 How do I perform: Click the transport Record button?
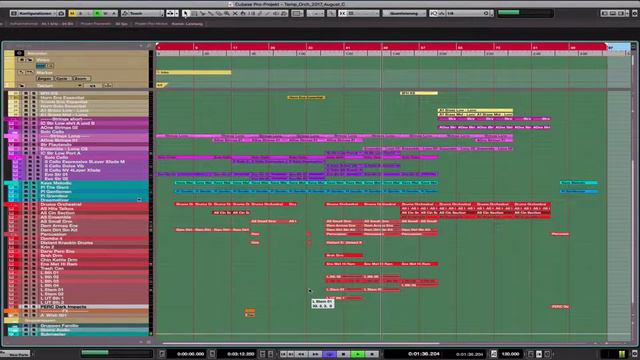[x=372, y=354]
